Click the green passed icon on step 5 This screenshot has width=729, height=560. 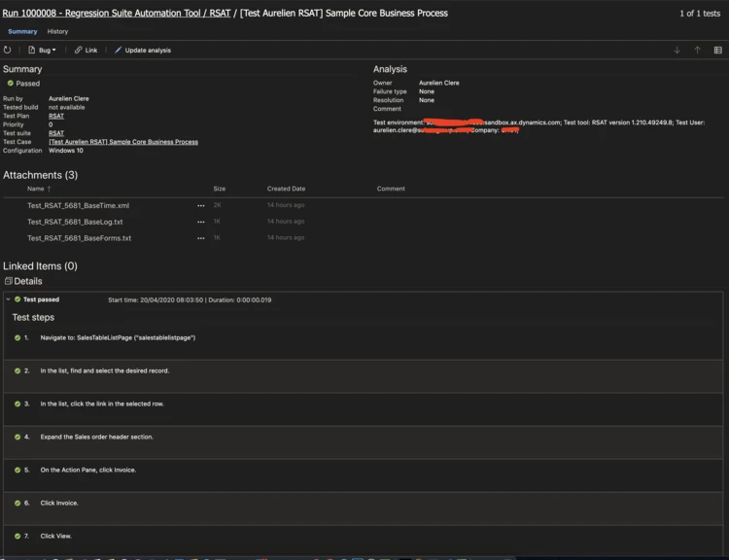17,470
